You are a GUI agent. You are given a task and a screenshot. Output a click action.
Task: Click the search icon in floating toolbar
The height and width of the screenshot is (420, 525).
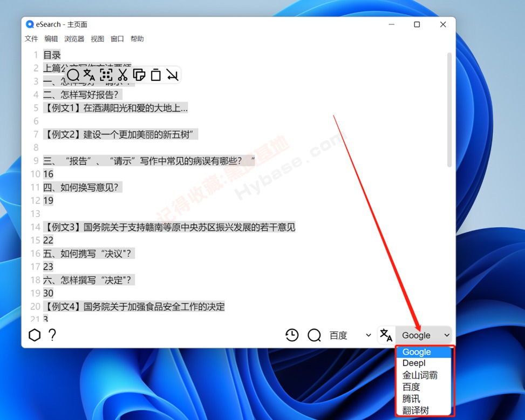[x=73, y=75]
